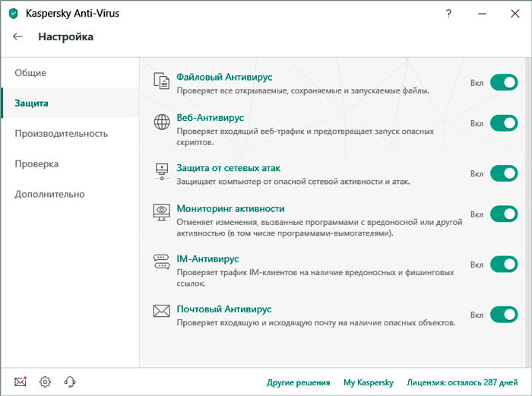Select the Общие settings section

click(x=70, y=73)
